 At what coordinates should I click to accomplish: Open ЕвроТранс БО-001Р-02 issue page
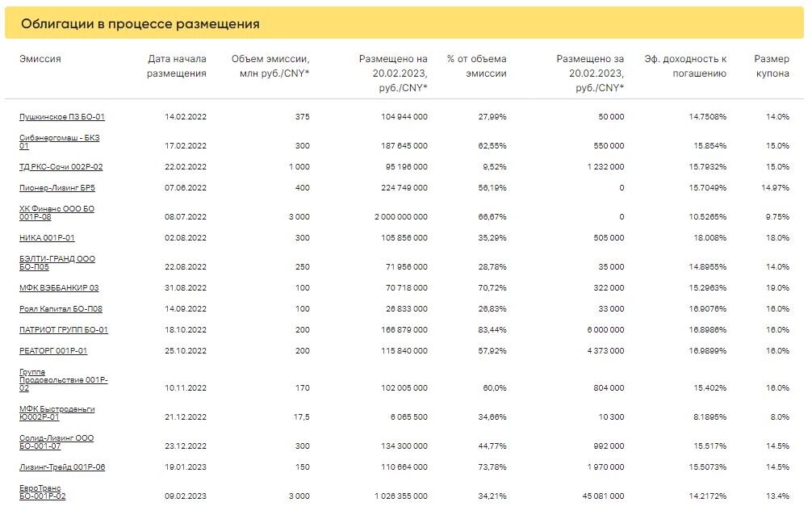coord(43,492)
